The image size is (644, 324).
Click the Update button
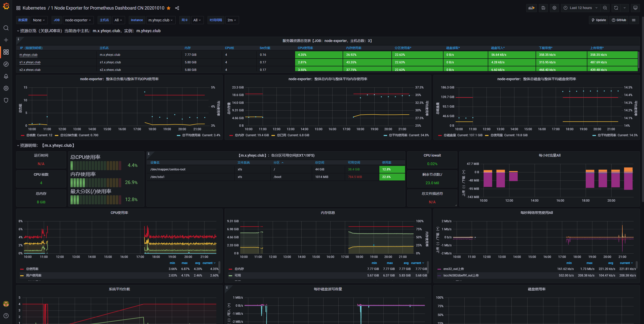(598, 20)
